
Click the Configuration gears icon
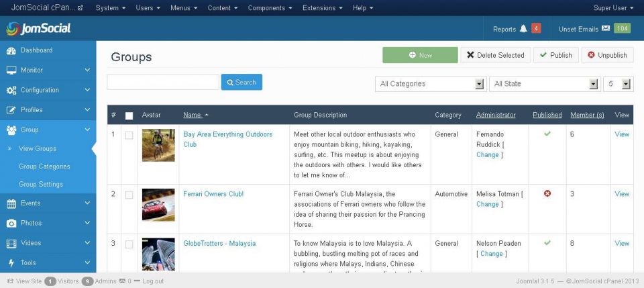click(11, 91)
